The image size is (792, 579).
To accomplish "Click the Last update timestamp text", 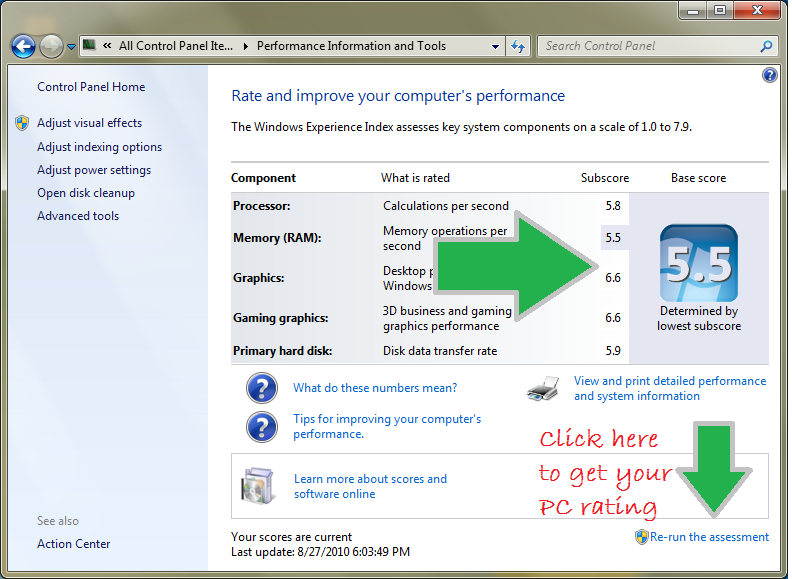I will [x=320, y=552].
